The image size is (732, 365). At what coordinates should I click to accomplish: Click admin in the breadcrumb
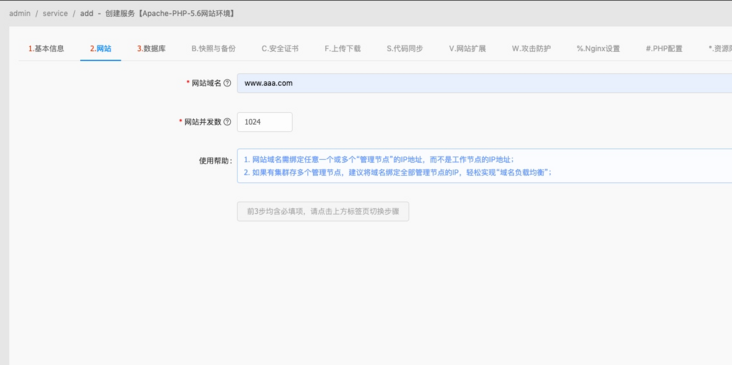tap(20, 13)
